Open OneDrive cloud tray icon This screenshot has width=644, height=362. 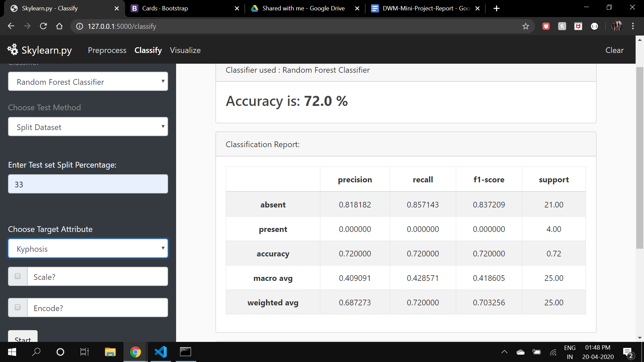coord(521,352)
